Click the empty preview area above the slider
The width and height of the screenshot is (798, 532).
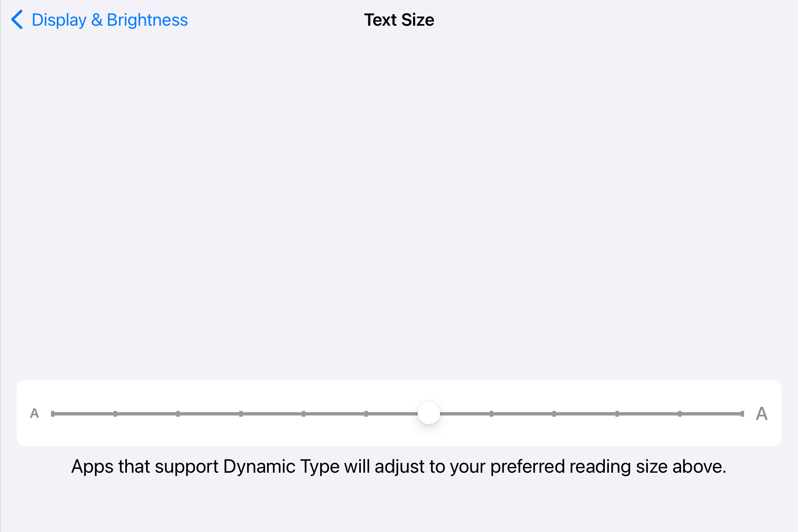(399, 207)
